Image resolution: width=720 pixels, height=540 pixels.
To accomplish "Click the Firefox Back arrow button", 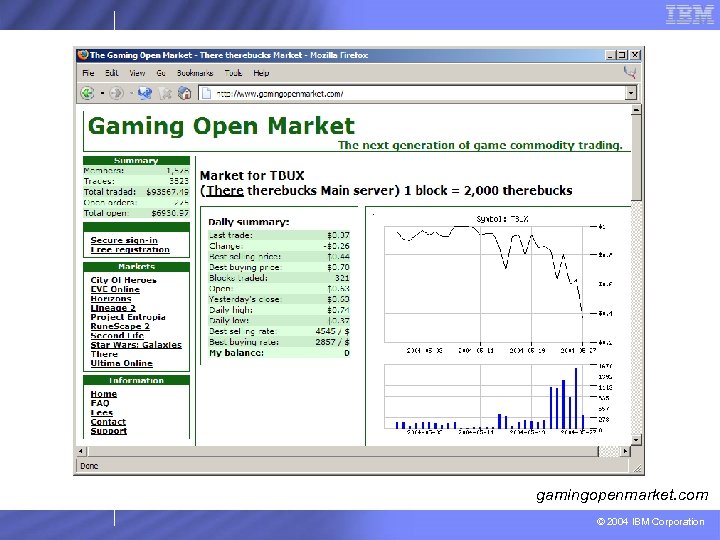I will click(87, 93).
